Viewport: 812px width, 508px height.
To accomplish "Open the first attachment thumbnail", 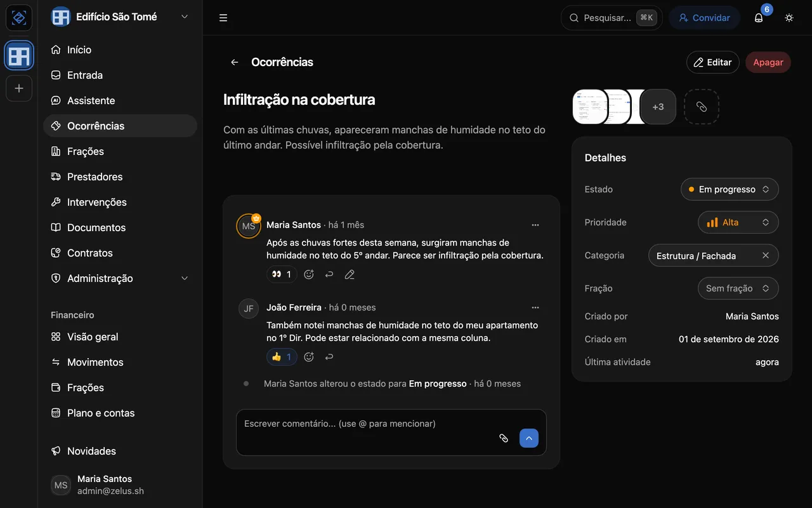I will point(590,107).
